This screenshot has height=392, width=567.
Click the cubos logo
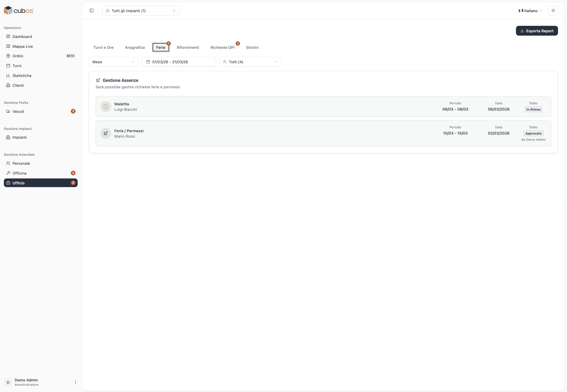19,11
